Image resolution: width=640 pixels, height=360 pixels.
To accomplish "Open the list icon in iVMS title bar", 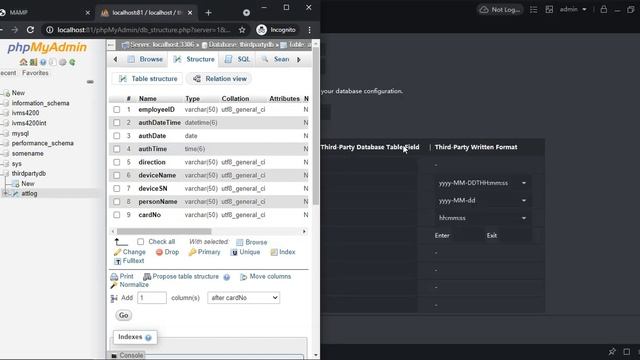I will pyautogui.click(x=533, y=9).
